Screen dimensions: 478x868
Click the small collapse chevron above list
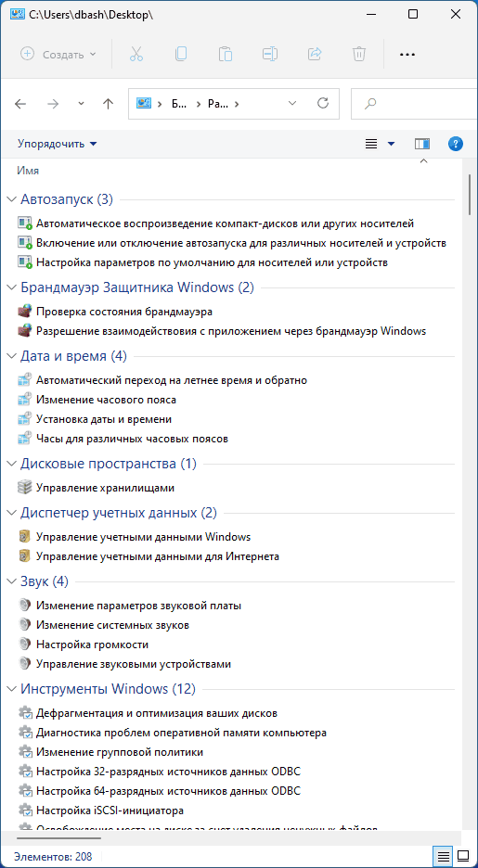point(424,161)
